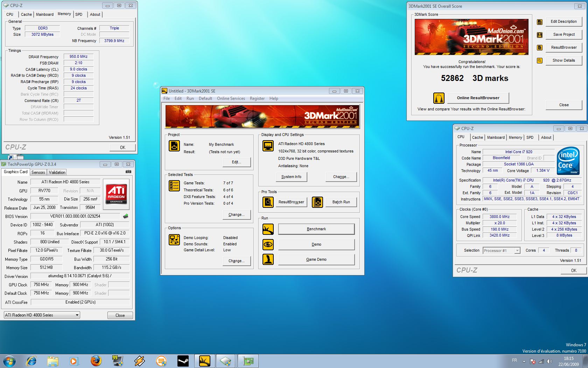This screenshot has height=368, width=588.
Task: Click the FR language indicator in taskbar
Action: click(514, 360)
